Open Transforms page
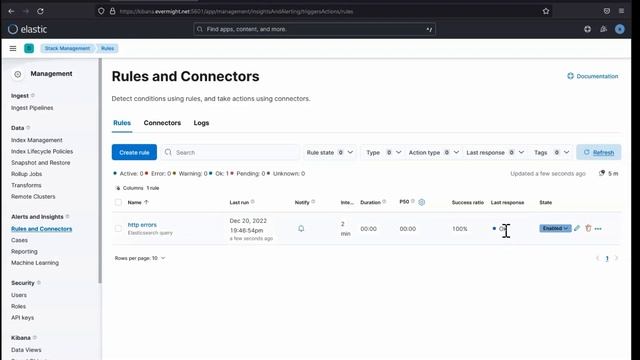The width and height of the screenshot is (640, 360). [26, 185]
